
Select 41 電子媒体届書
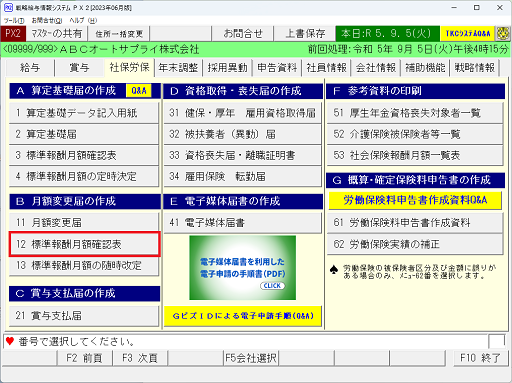(x=242, y=222)
